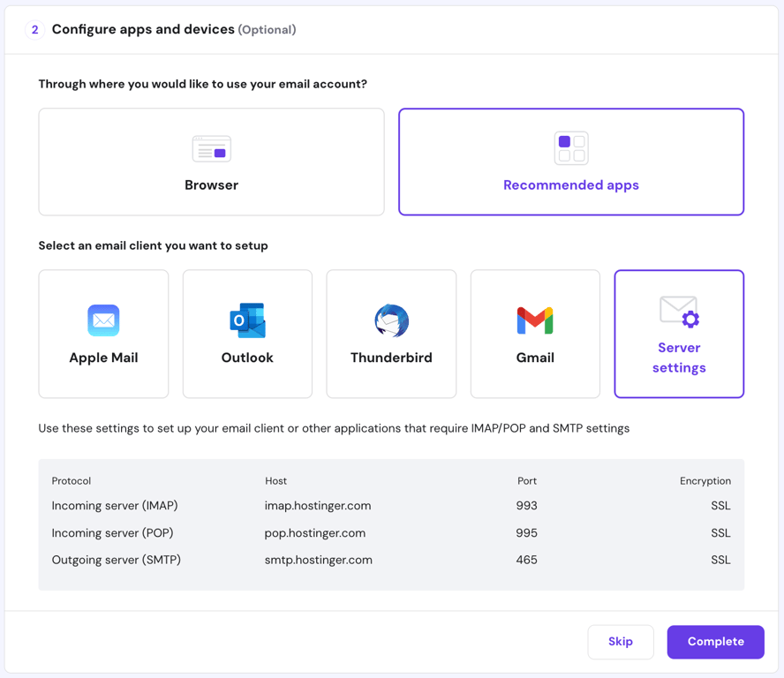Click the imap.hostinger.com host value
784x678 pixels.
pyautogui.click(x=318, y=506)
